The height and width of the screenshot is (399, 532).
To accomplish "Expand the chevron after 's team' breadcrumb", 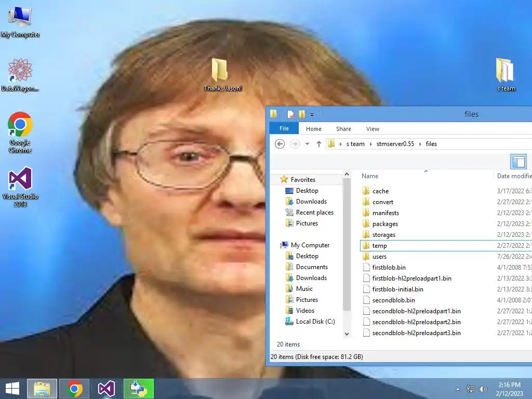I will coord(370,144).
